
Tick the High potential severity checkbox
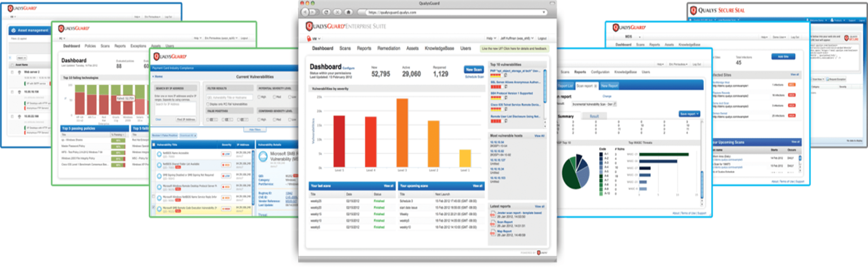259,97
